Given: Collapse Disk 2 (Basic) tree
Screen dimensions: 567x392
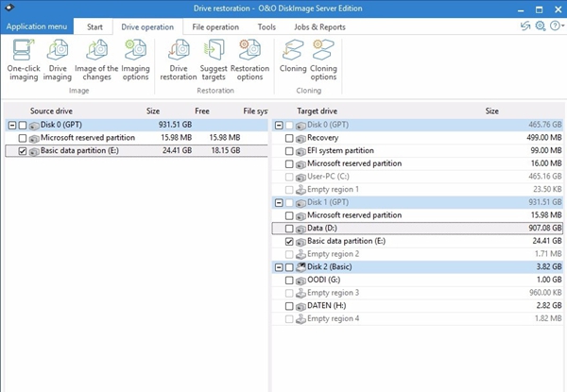Looking at the screenshot, I should (279, 267).
